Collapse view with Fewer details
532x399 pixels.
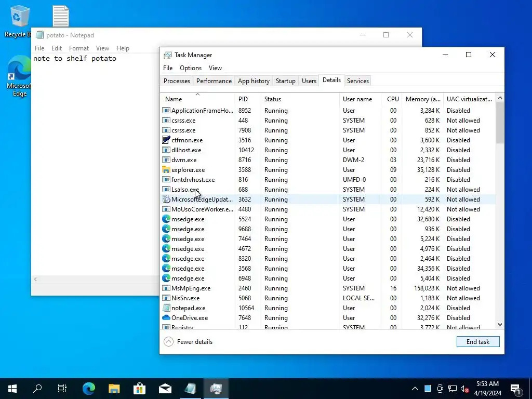[x=188, y=342]
